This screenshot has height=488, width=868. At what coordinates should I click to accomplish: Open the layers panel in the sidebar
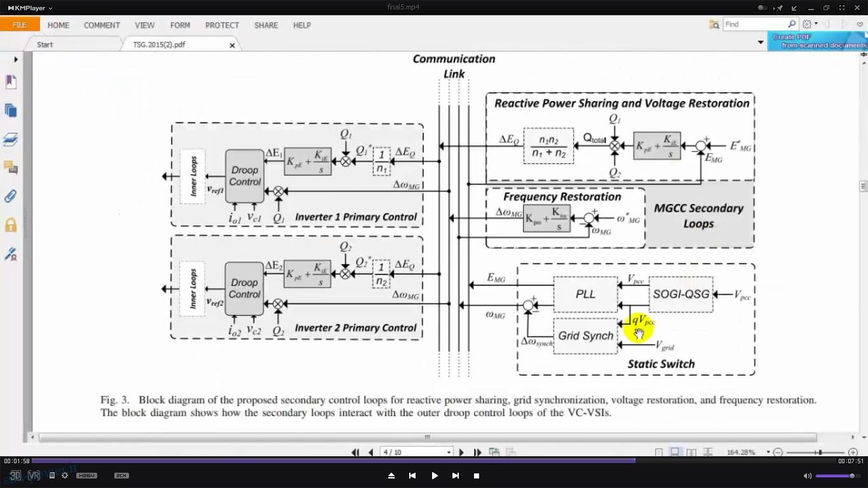10,140
